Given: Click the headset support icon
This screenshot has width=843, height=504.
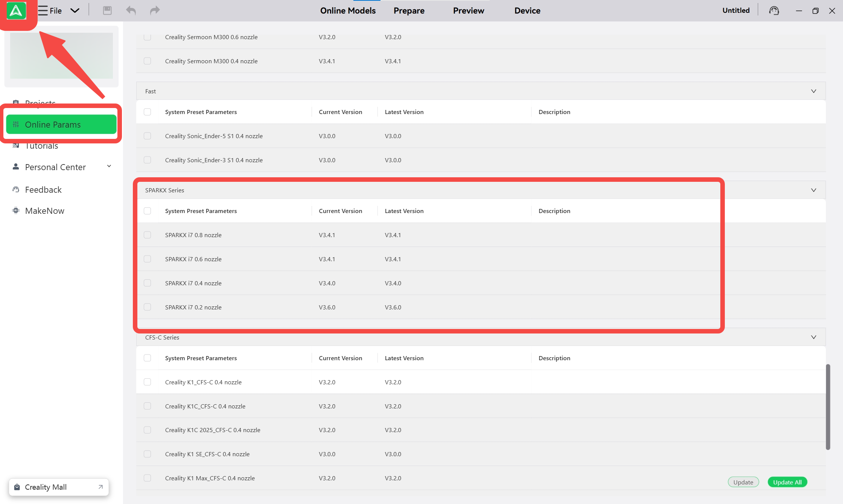Looking at the screenshot, I should tap(774, 11).
